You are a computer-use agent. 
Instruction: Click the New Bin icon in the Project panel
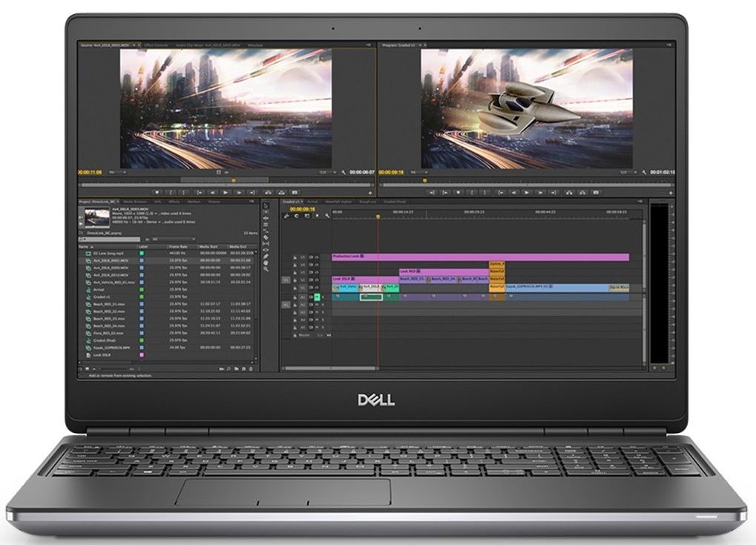click(237, 369)
